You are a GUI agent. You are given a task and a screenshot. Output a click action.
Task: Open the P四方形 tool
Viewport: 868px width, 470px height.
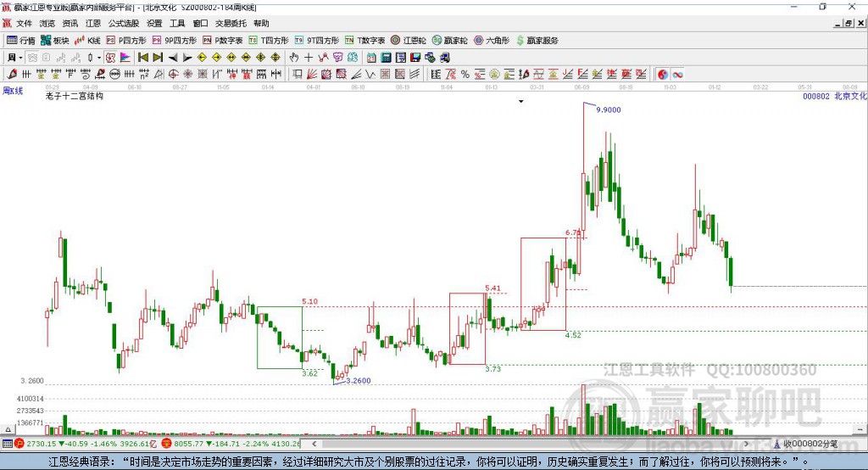coord(126,41)
